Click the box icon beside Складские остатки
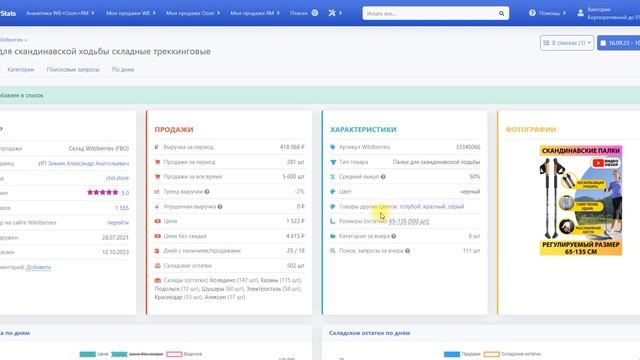The image size is (640, 360). pyautogui.click(x=158, y=266)
